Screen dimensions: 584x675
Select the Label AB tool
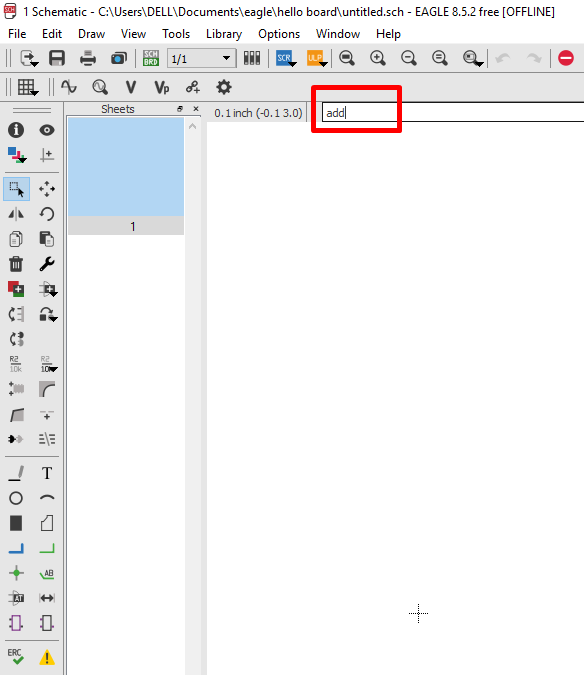pyautogui.click(x=47, y=573)
